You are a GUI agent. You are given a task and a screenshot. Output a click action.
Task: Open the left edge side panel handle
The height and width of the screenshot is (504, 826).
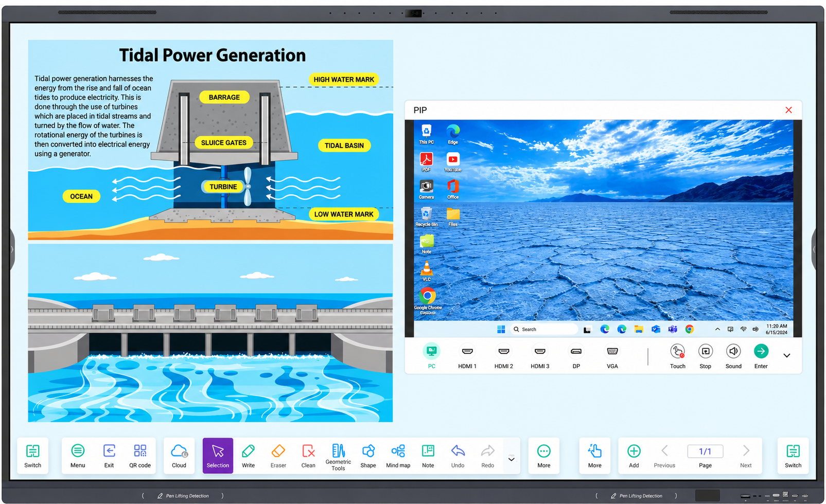click(12, 250)
